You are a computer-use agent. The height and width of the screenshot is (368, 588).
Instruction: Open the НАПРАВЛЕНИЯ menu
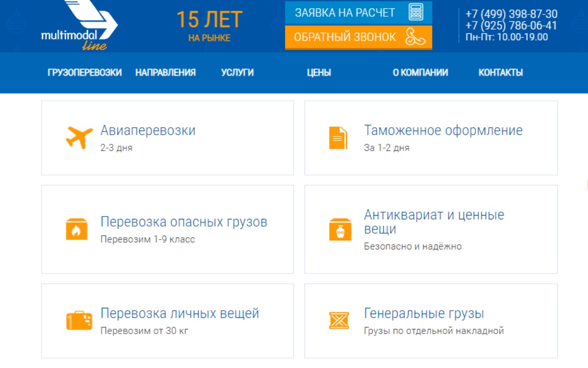pos(165,72)
